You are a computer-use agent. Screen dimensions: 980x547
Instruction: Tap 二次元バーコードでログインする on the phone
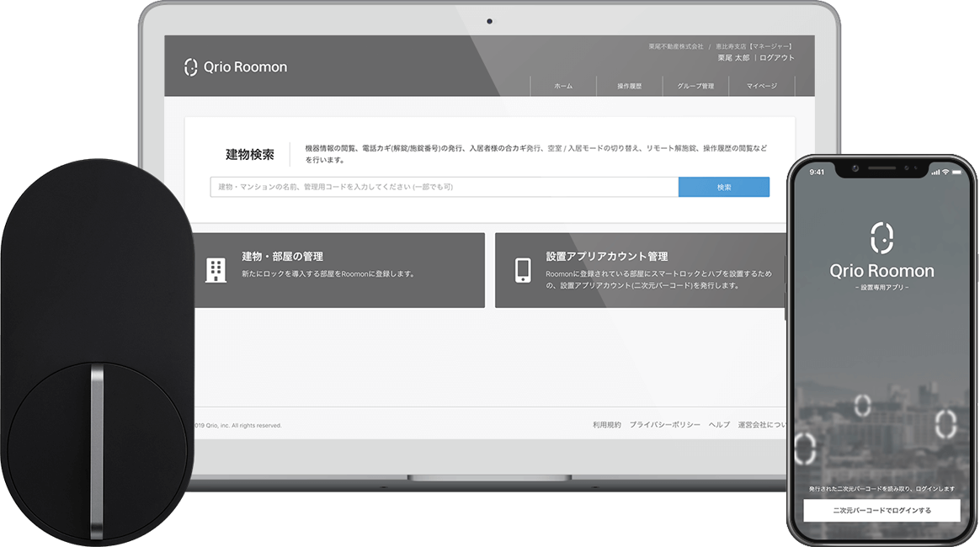click(x=881, y=510)
